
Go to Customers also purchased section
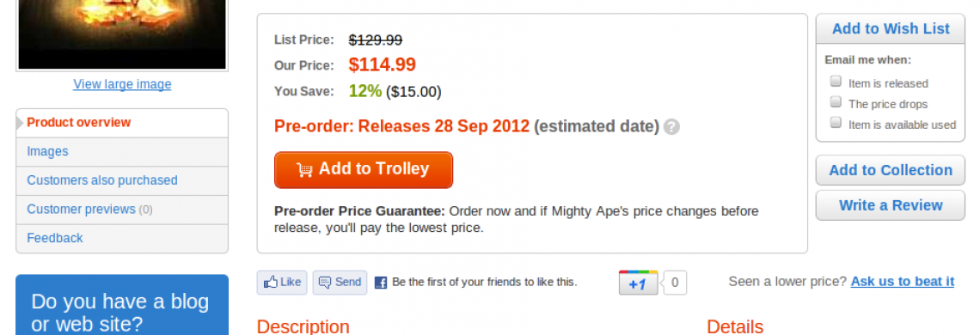122,180
